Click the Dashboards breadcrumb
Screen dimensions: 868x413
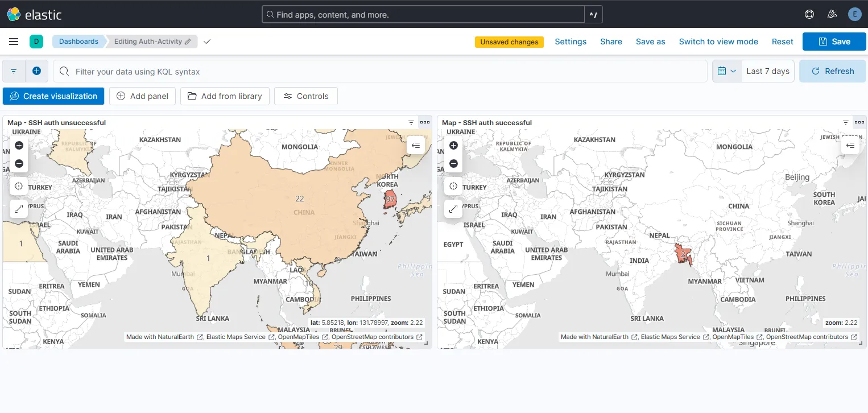[x=78, y=41]
